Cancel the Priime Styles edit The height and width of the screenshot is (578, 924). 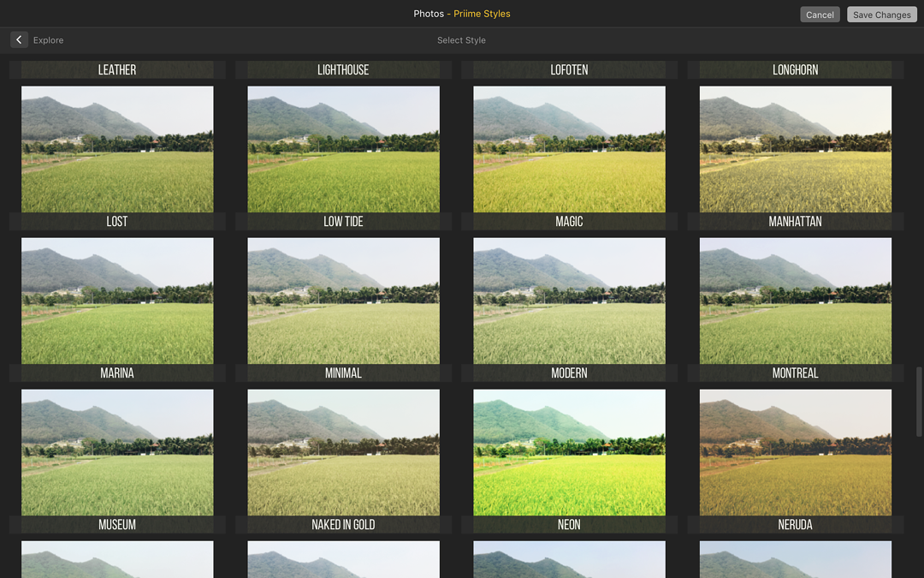point(820,15)
